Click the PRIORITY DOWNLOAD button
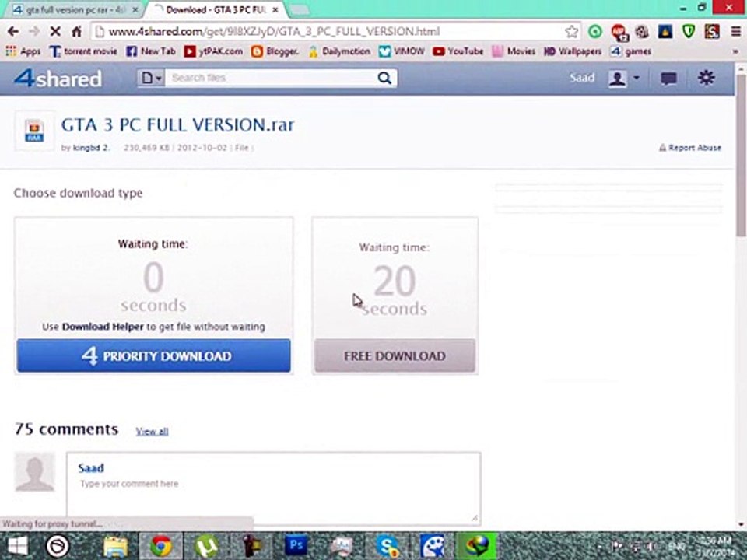This screenshot has width=747, height=560. [153, 355]
